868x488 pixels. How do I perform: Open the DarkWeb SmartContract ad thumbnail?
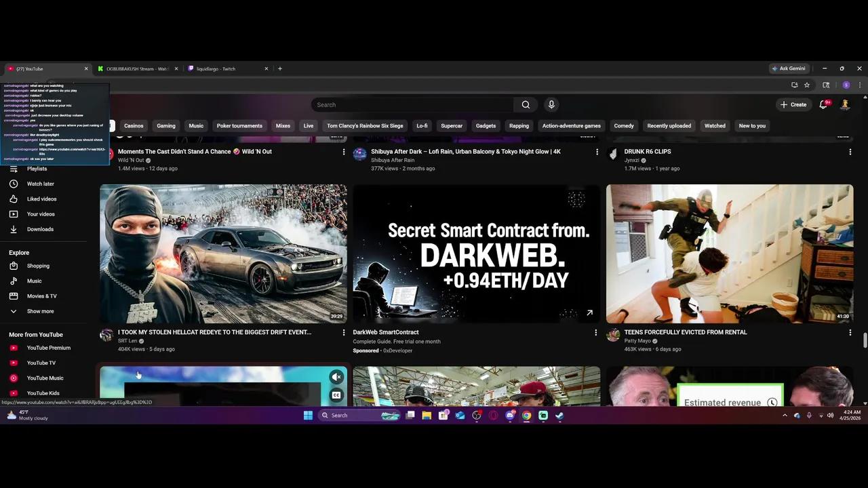click(x=476, y=253)
